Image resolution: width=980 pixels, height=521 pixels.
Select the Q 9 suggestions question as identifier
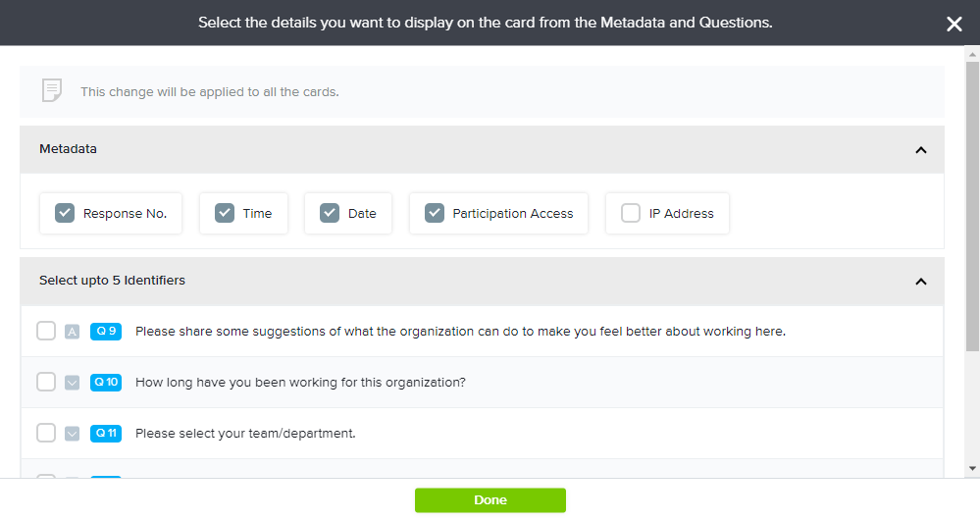click(46, 332)
